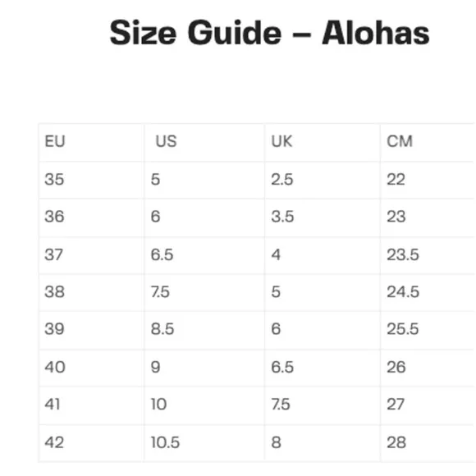Click US size 10.5 cell
The image size is (476, 476).
[204, 443]
